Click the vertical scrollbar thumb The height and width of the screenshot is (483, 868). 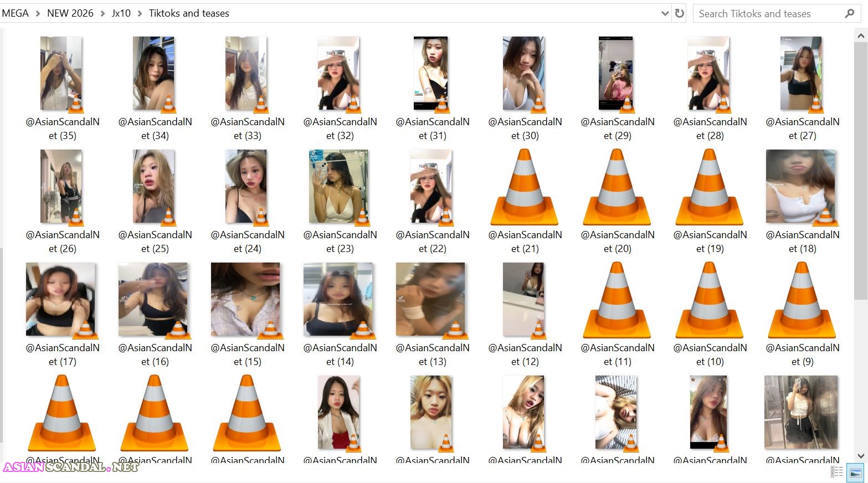pyautogui.click(x=861, y=171)
